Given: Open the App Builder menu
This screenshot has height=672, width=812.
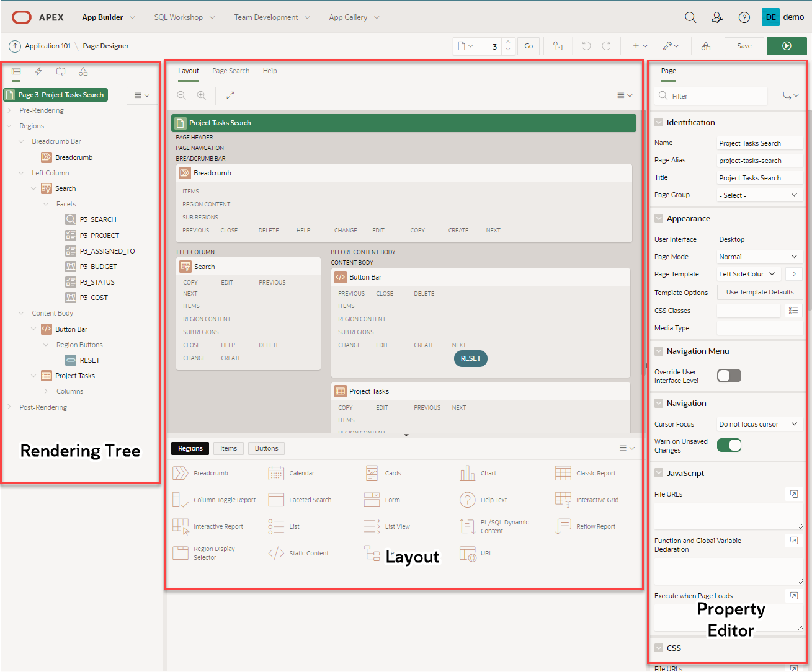Looking at the screenshot, I should point(109,17).
